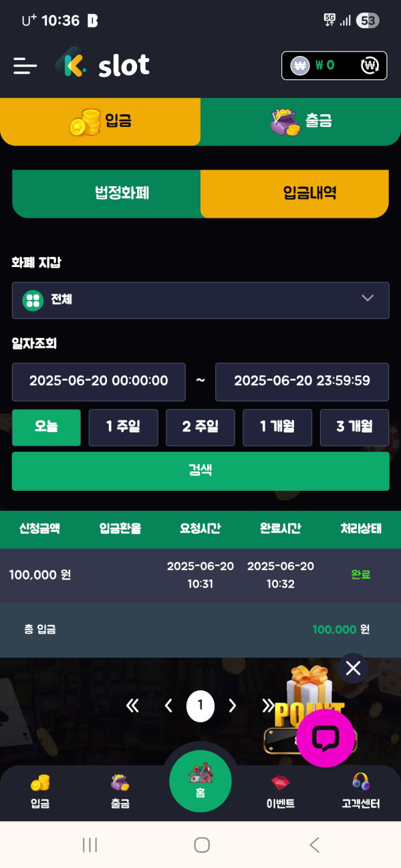Screen dimensions: 401x868
Task: Open the hamburger side menu
Action: click(25, 65)
